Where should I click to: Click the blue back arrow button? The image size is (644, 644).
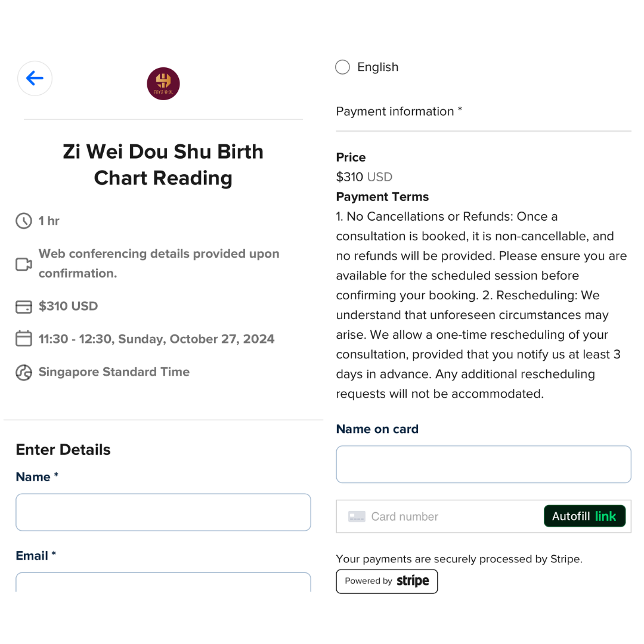35,78
